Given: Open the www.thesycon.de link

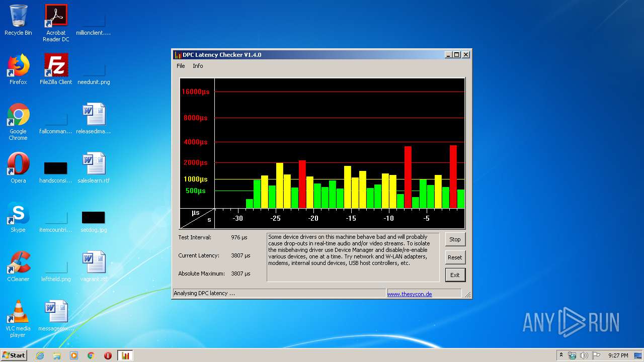Looking at the screenshot, I should [410, 294].
